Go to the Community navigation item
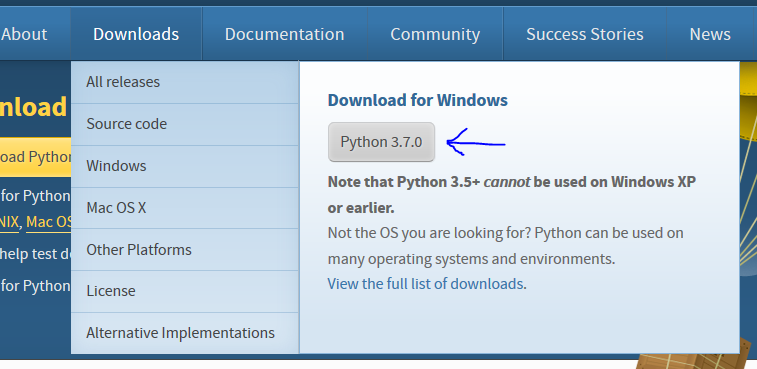The width and height of the screenshot is (757, 369). (x=435, y=34)
